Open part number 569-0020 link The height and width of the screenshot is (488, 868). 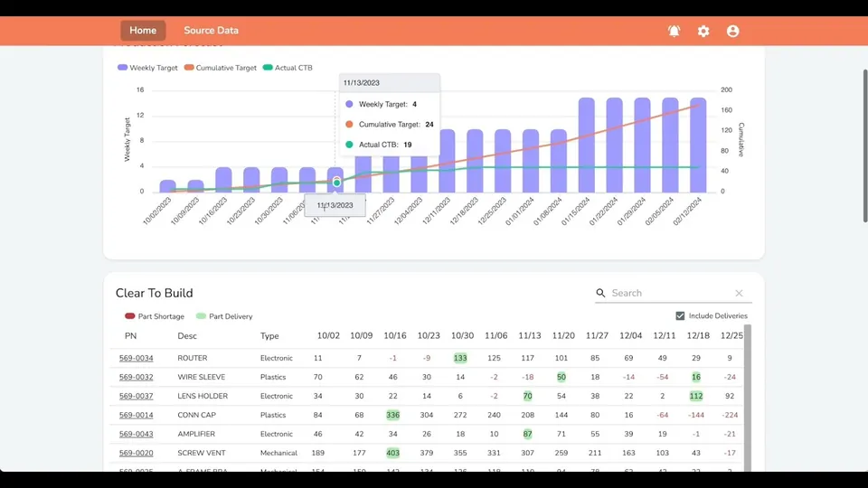(x=137, y=453)
